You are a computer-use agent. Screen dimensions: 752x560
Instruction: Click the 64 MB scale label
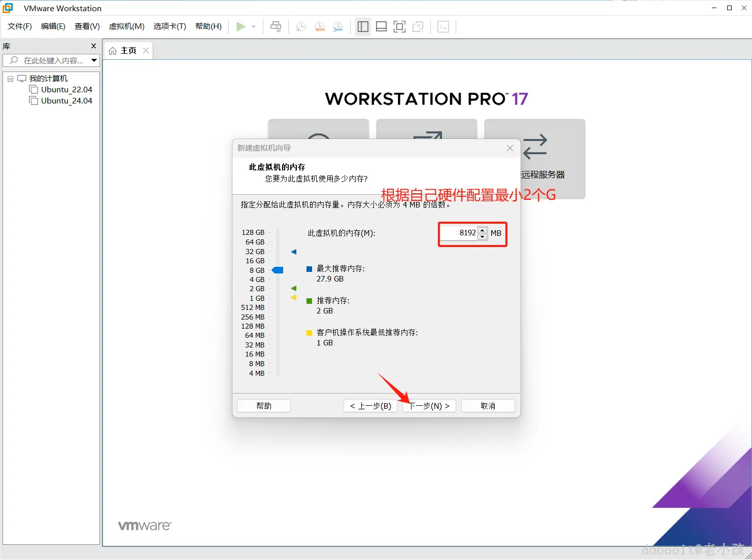tap(255, 335)
